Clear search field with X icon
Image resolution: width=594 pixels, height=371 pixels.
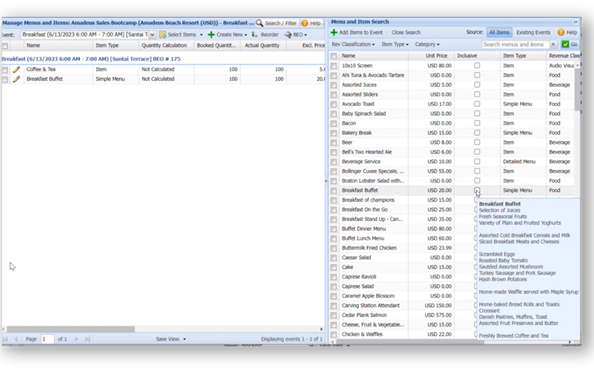[x=553, y=44]
